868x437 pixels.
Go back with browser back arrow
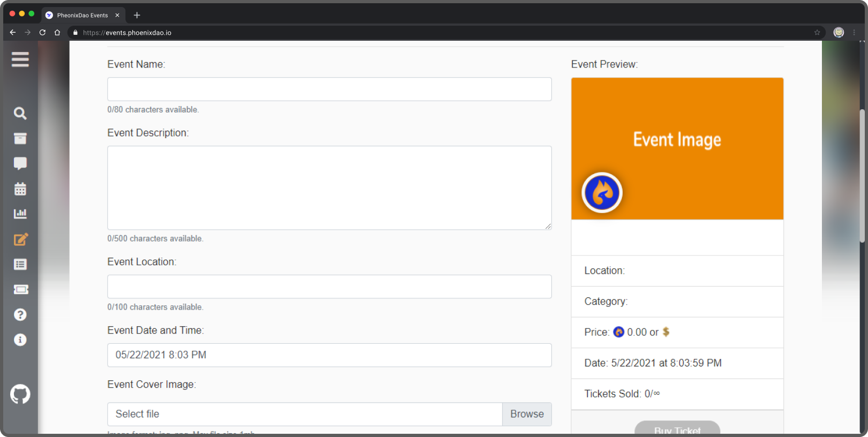pyautogui.click(x=13, y=33)
